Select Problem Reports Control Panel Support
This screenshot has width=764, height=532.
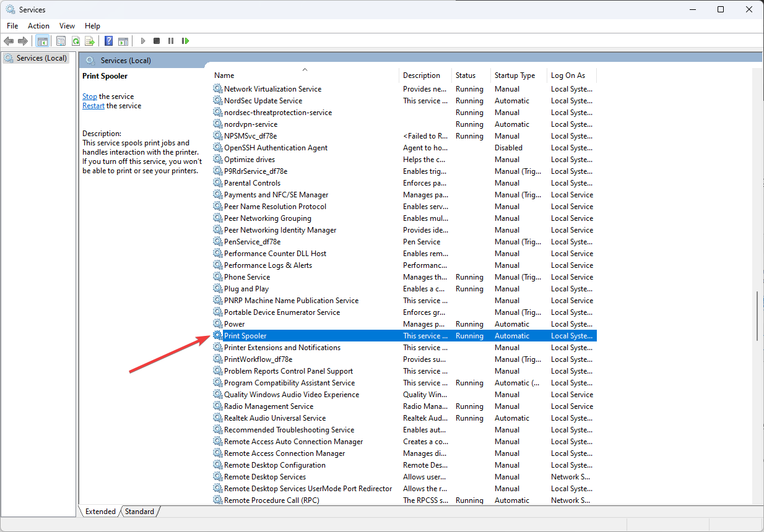pos(404,371)
